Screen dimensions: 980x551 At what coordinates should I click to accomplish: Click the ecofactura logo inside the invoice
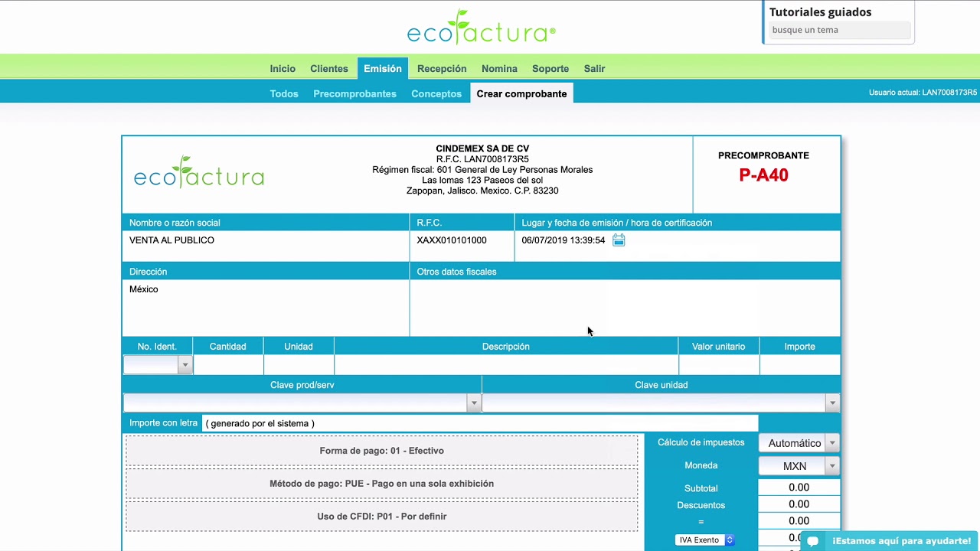tap(199, 172)
